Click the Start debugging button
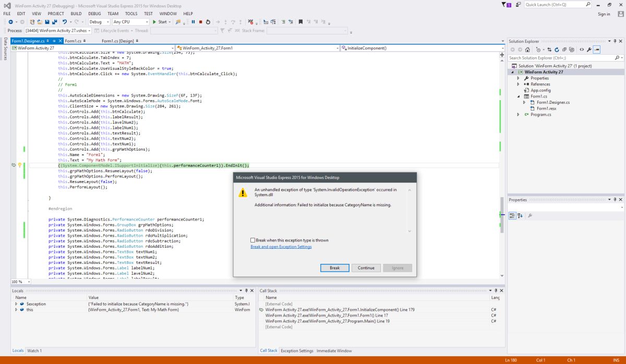 coord(160,22)
